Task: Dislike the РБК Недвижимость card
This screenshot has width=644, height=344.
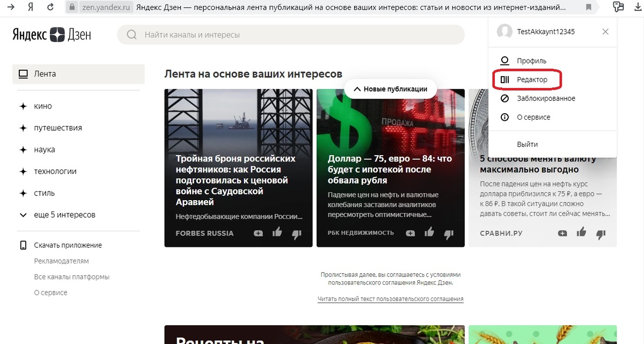Action: [449, 233]
